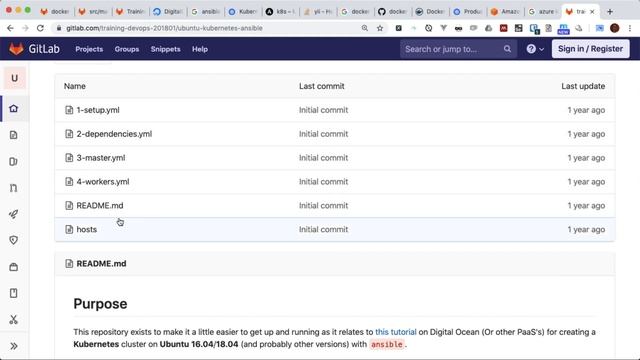This screenshot has width=640, height=360.
Task: Click the 'Last commit' column header
Action: [322, 86]
